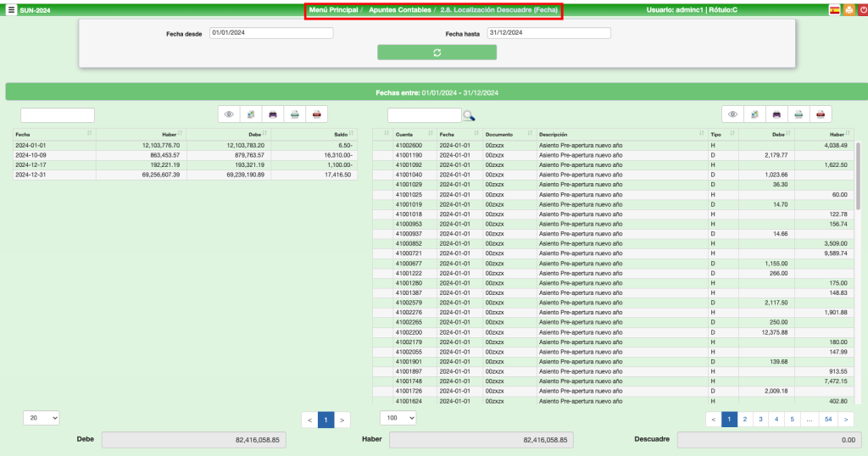The image size is (868, 456).
Task: Click next page arrow in right table pagination
Action: coord(846,419)
